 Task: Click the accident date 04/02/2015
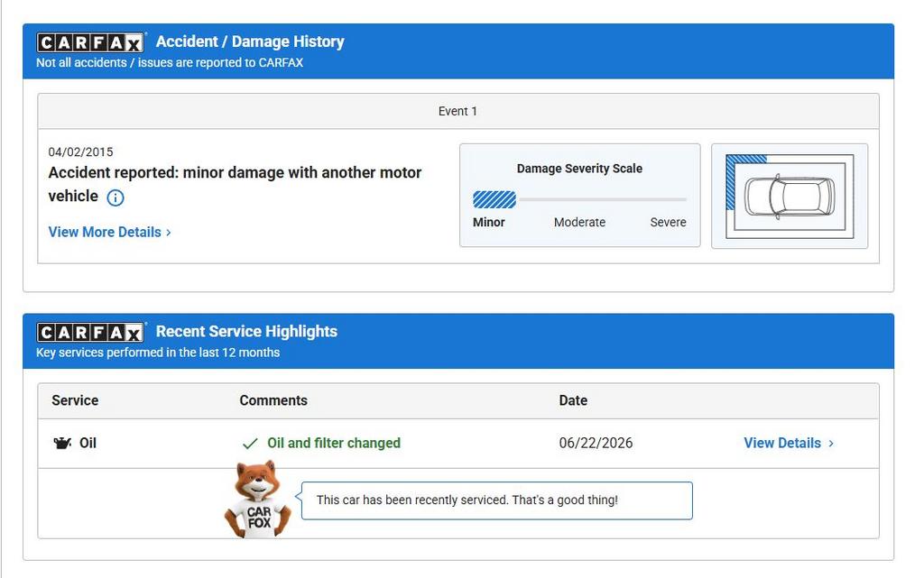coord(80,151)
